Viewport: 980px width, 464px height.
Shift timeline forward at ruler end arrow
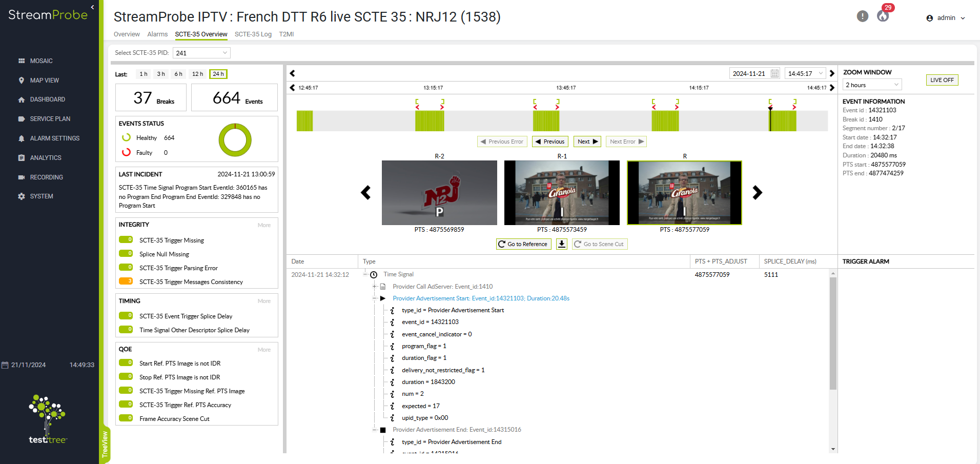(x=832, y=88)
